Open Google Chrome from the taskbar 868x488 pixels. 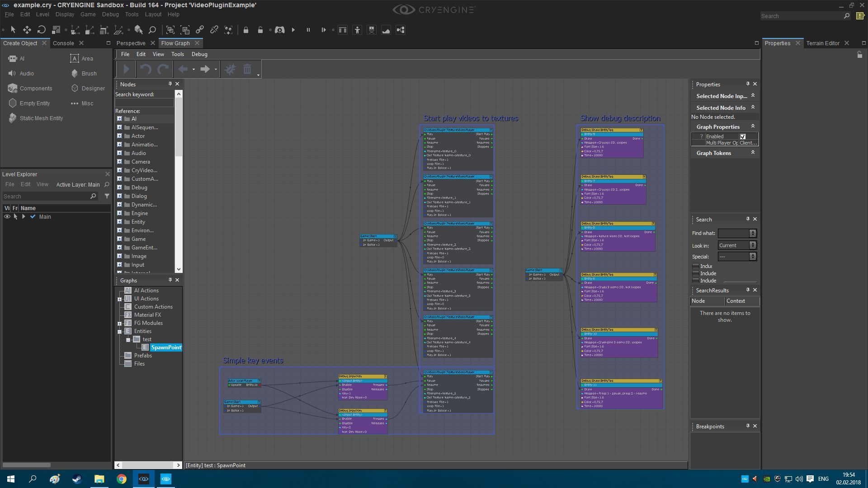(122, 479)
